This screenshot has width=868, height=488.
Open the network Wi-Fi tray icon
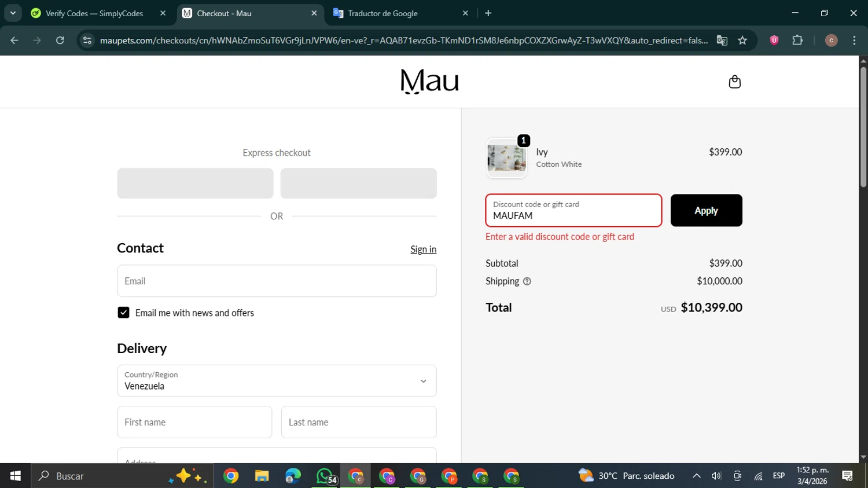[x=758, y=476]
